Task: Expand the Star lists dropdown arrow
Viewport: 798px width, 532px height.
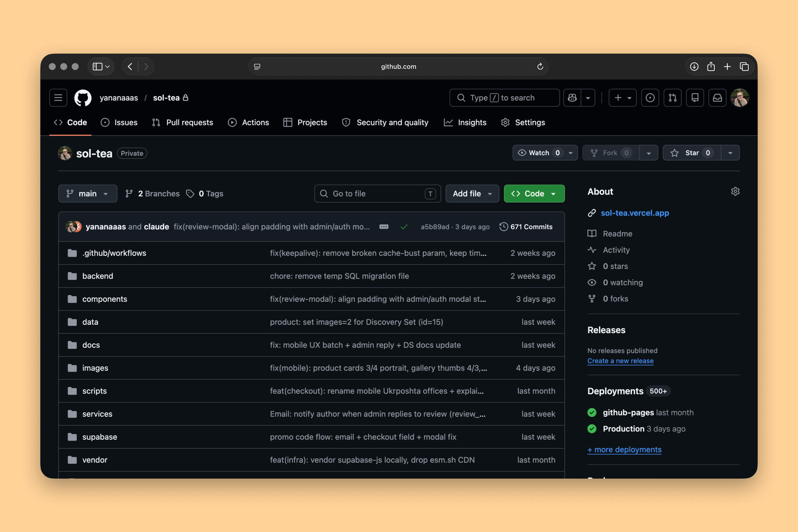Action: pos(730,153)
